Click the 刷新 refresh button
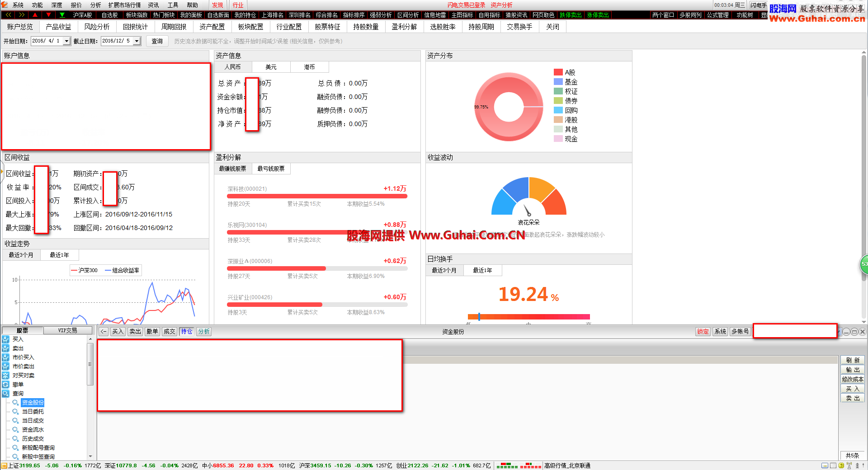Viewport: 868px width, 470px height. click(853, 360)
